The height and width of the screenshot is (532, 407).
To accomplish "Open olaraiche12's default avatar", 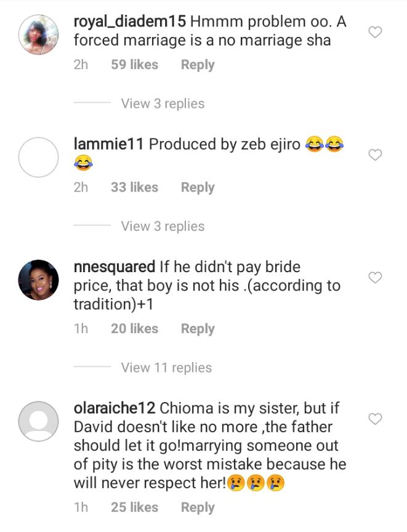I will point(38,421).
